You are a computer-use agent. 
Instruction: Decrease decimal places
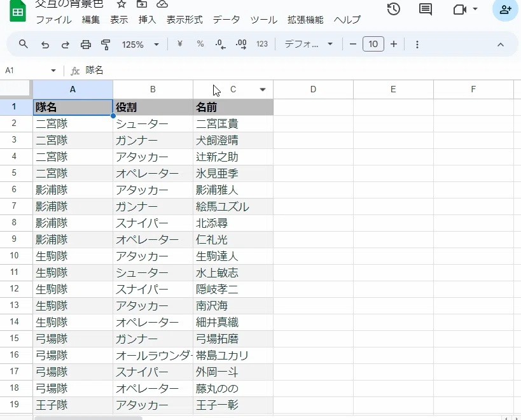(x=221, y=44)
